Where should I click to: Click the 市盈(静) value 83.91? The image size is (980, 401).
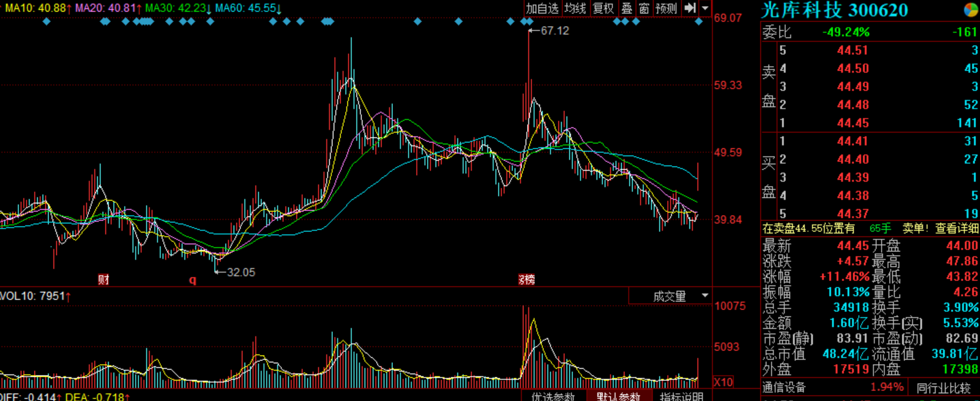pos(853,338)
